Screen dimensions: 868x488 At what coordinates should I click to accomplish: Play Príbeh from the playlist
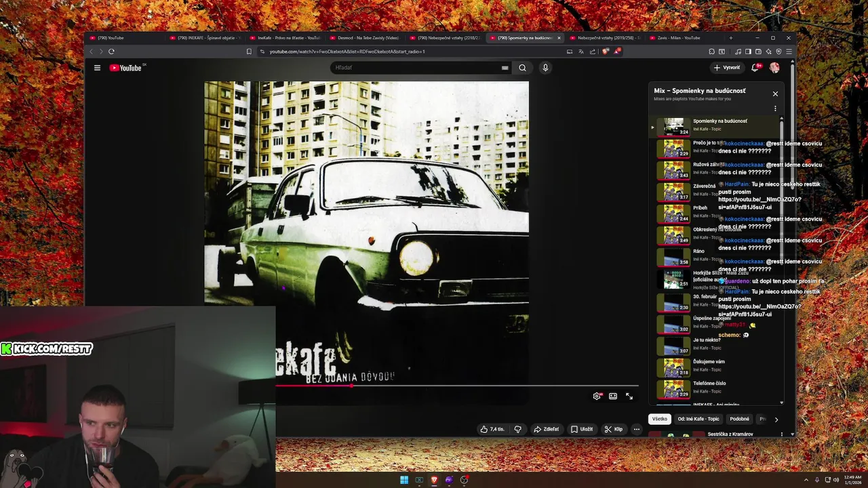click(715, 213)
